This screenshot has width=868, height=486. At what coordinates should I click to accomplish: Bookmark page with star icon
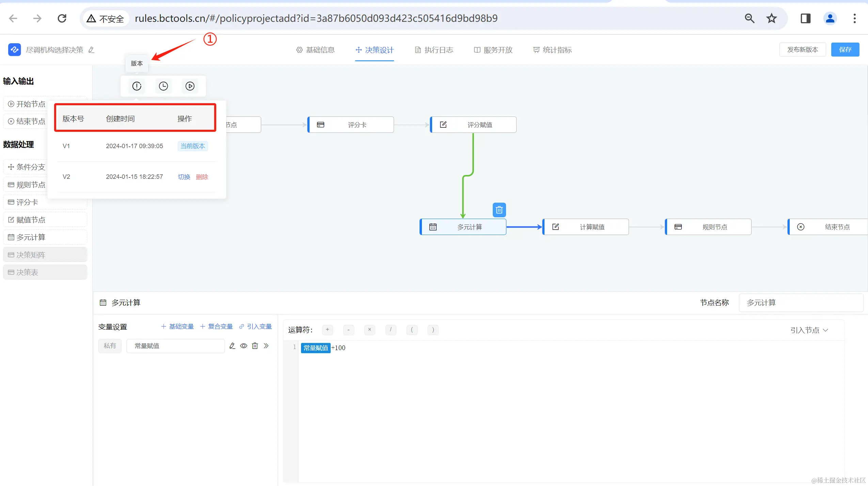click(x=772, y=18)
